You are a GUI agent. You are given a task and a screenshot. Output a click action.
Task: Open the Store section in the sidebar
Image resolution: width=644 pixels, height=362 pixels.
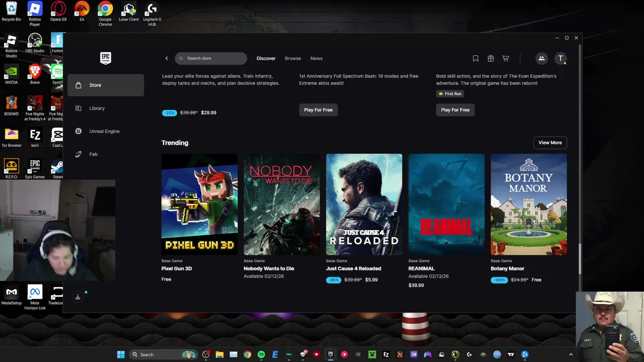[x=106, y=85]
